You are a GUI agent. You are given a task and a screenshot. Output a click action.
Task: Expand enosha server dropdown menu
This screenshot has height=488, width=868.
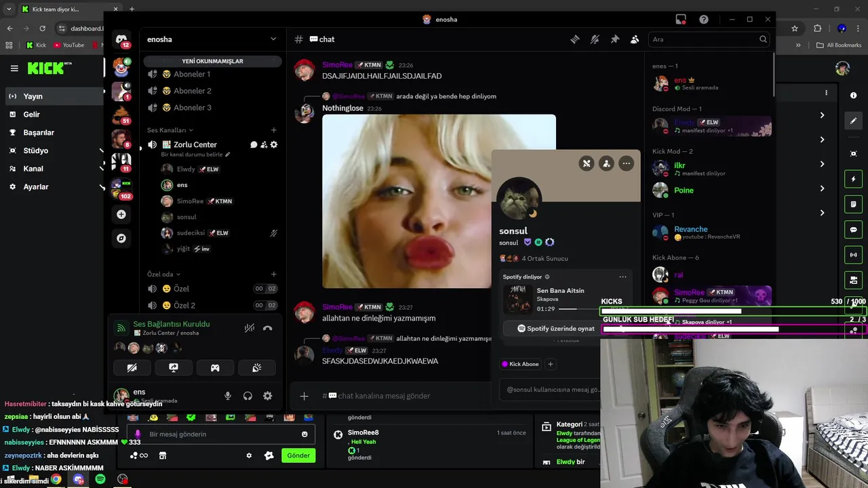[x=273, y=39]
